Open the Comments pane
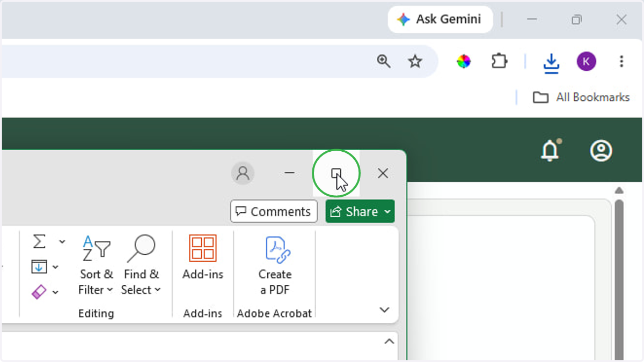644x362 pixels. [x=274, y=211]
